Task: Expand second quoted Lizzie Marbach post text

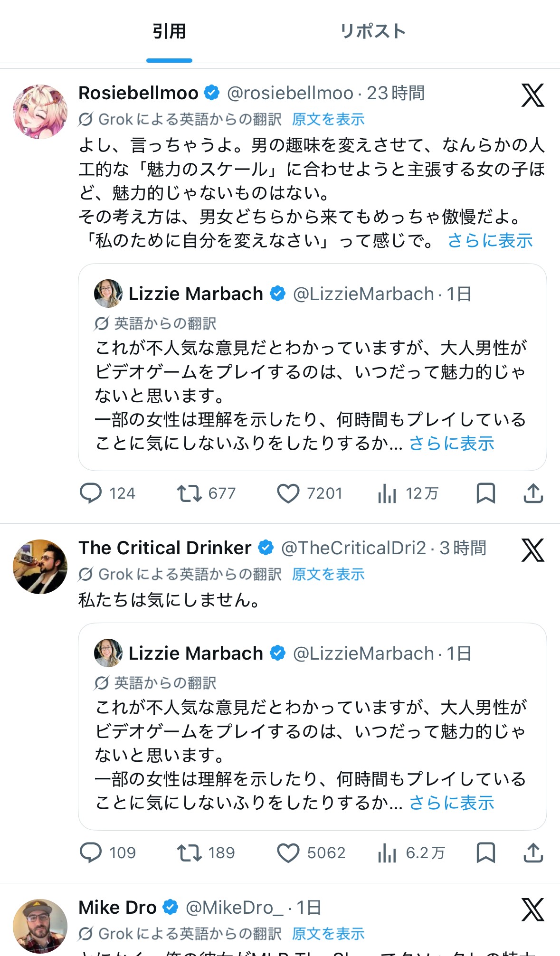Action: tap(452, 803)
